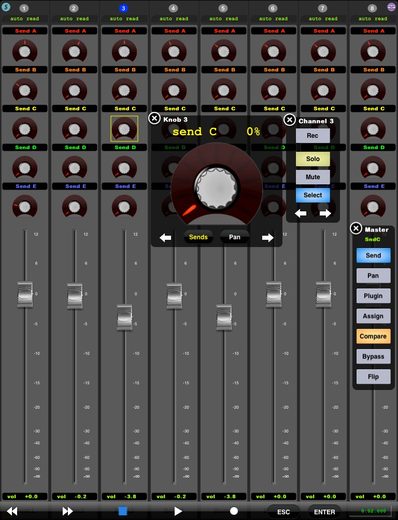Click the white record circle icon
The image size is (398, 520).
[234, 511]
